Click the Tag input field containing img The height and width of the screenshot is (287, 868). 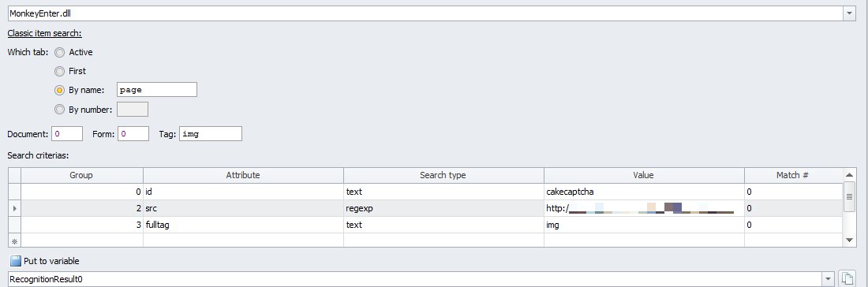point(211,134)
